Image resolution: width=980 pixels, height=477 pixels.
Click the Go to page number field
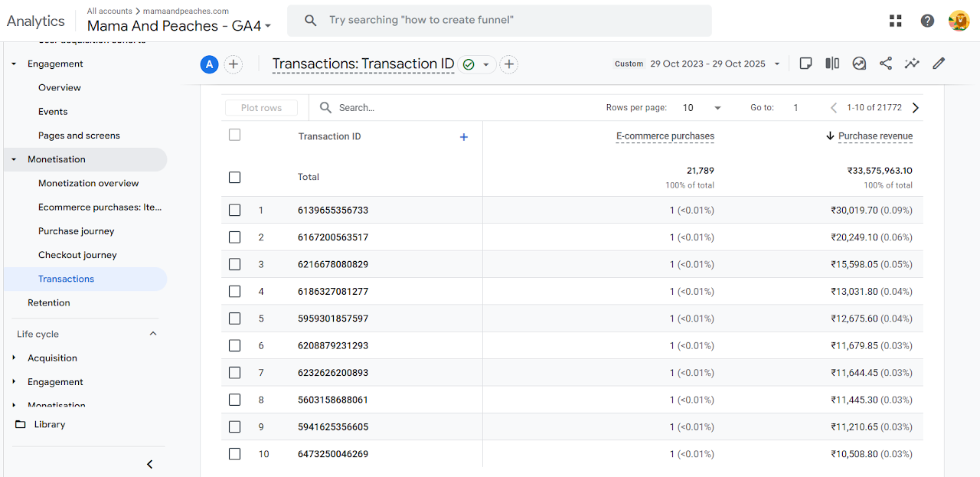point(795,108)
